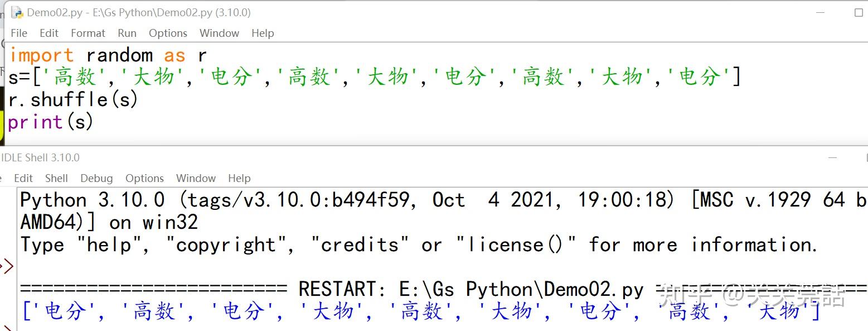The width and height of the screenshot is (868, 331).
Task: Open the Options menu in the IDLE Shell
Action: [144, 178]
